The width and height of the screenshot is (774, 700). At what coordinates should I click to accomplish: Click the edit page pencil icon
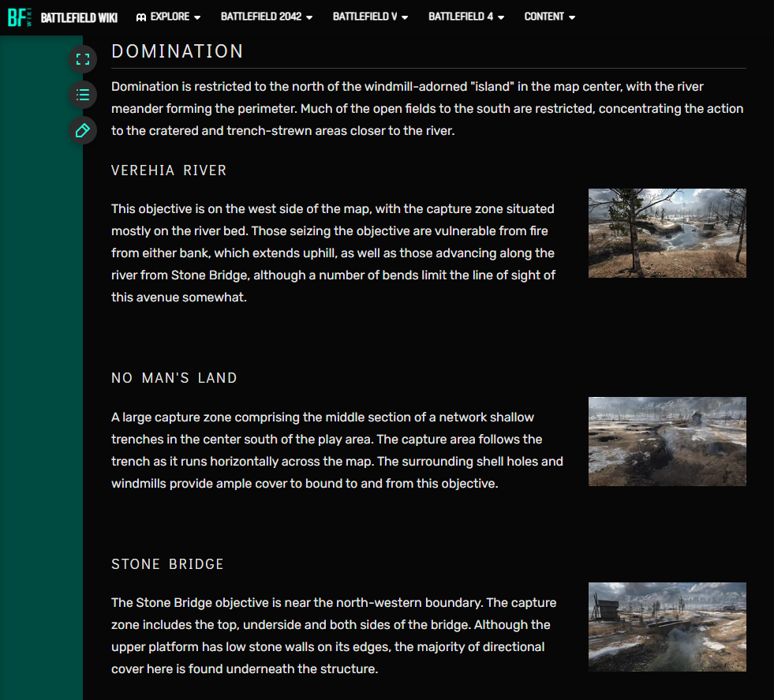(83, 130)
